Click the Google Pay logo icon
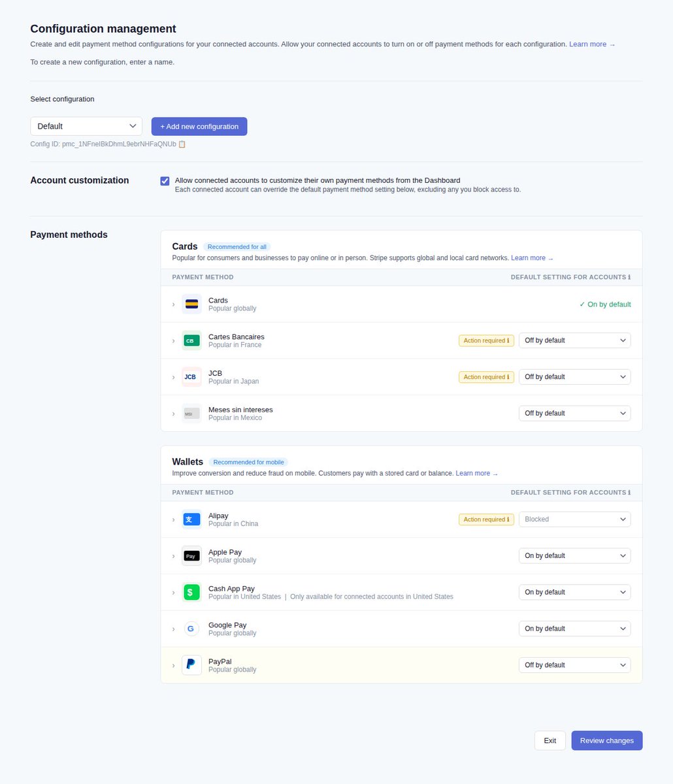 pos(191,629)
